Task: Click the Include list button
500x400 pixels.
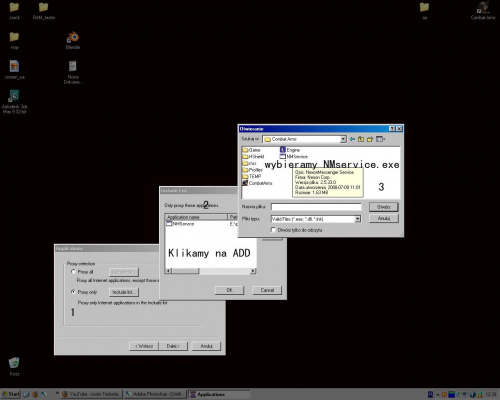Action: tap(124, 292)
